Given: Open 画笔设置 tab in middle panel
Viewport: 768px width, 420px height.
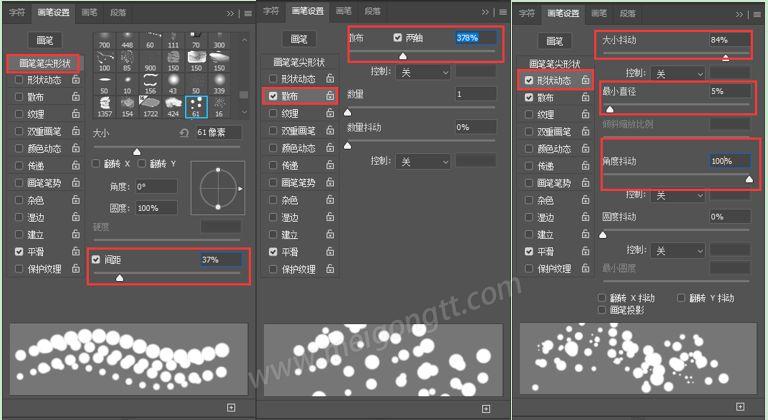Looking at the screenshot, I should (x=308, y=11).
